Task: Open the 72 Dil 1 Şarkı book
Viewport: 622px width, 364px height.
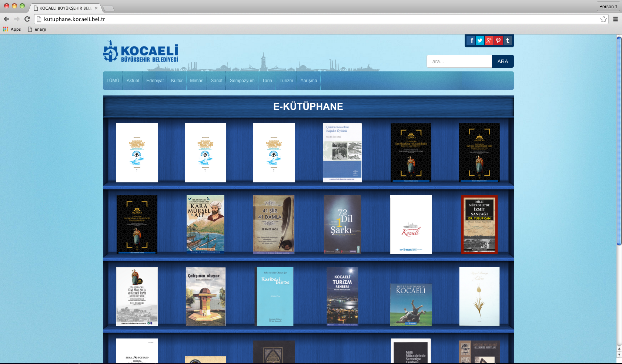Action: pyautogui.click(x=342, y=224)
